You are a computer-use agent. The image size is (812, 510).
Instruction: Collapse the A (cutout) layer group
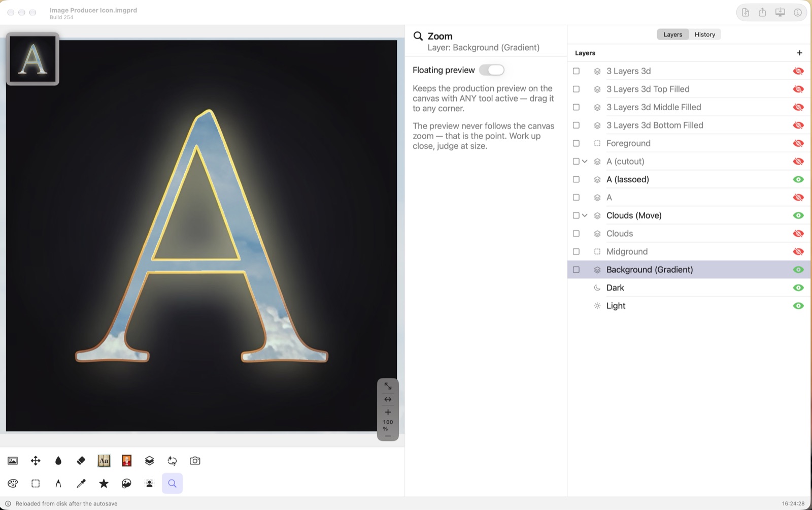click(585, 162)
